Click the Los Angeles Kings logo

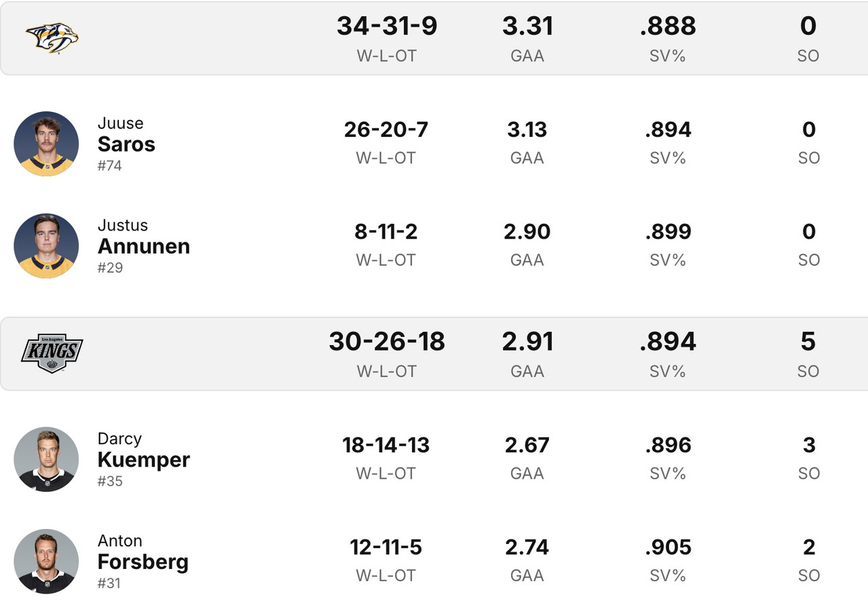pyautogui.click(x=52, y=353)
